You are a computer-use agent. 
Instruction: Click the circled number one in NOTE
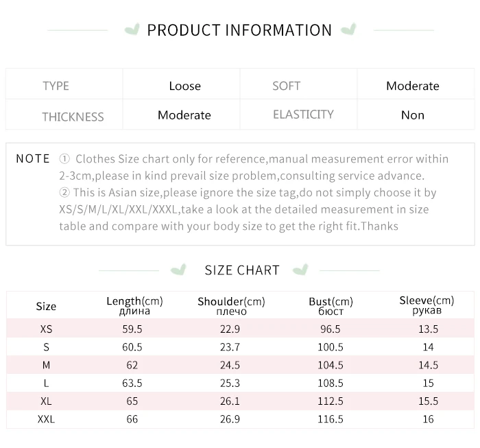(64, 158)
